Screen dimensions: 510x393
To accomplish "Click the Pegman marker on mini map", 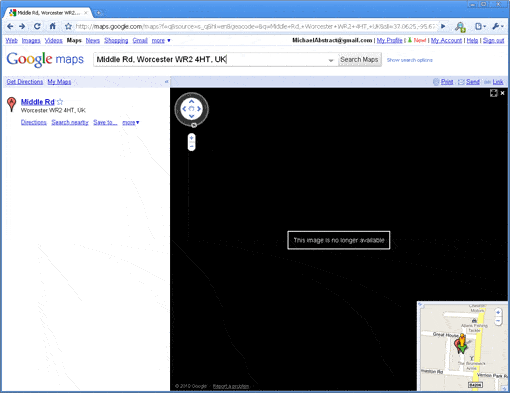I will [x=462, y=343].
